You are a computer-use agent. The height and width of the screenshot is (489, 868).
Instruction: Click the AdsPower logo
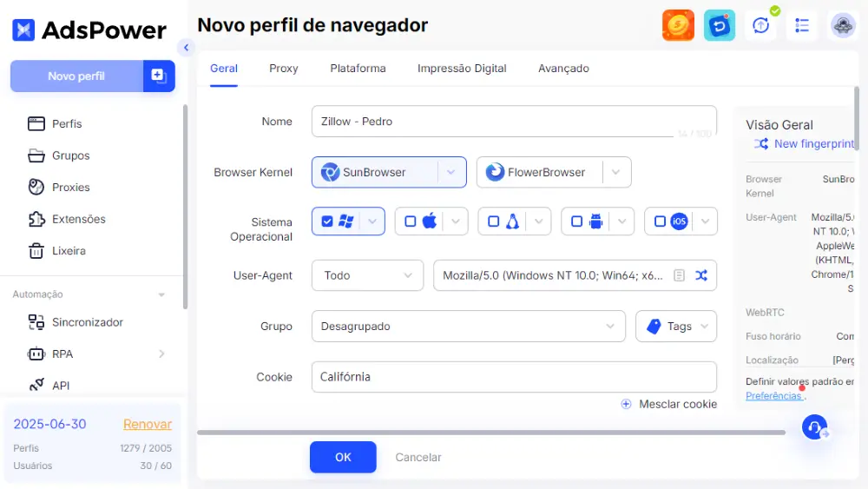pos(89,30)
